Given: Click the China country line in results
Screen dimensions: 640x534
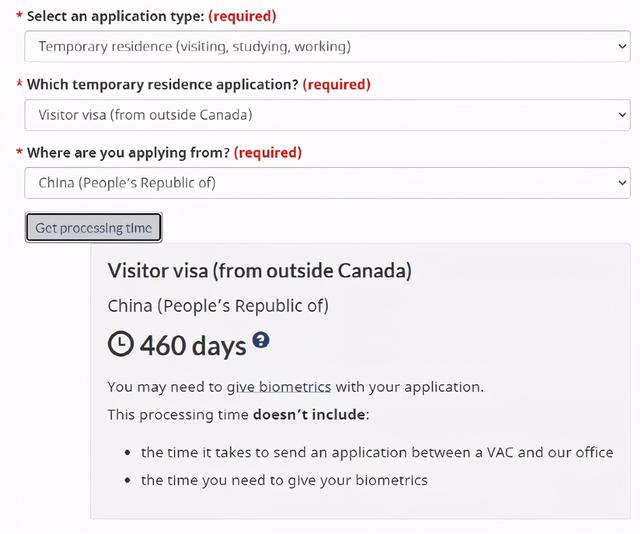Looking at the screenshot, I should coord(218,305).
